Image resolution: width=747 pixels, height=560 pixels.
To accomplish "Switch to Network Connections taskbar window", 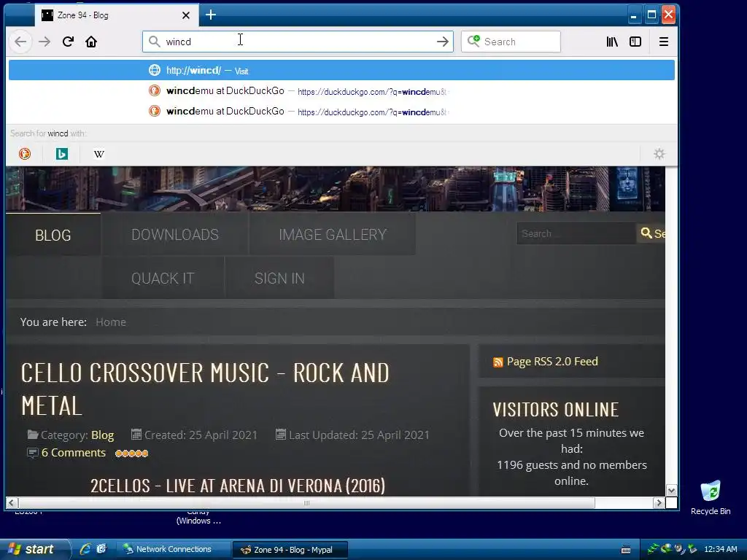I will pyautogui.click(x=174, y=549).
